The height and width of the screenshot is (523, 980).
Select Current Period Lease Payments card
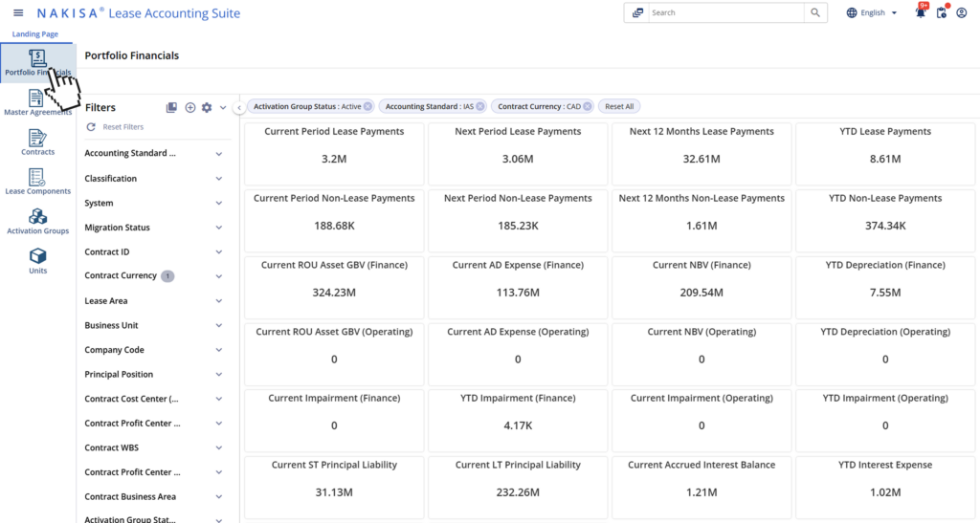[334, 154]
